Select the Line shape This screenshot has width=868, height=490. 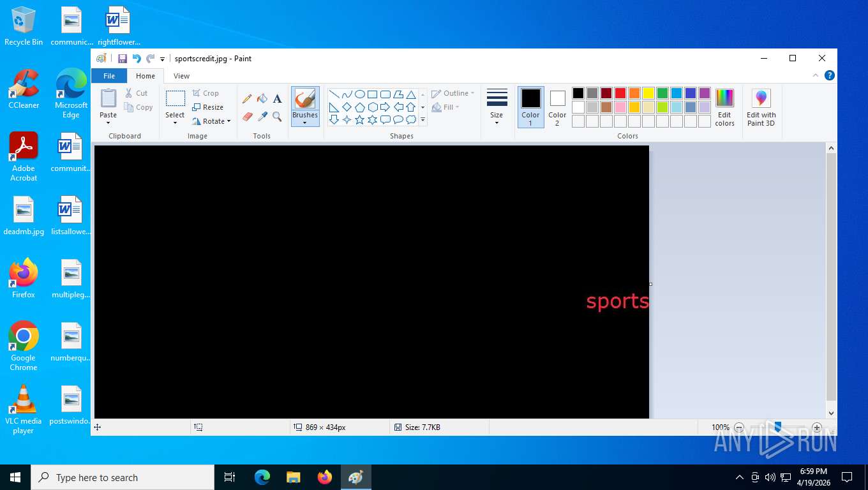pos(334,94)
